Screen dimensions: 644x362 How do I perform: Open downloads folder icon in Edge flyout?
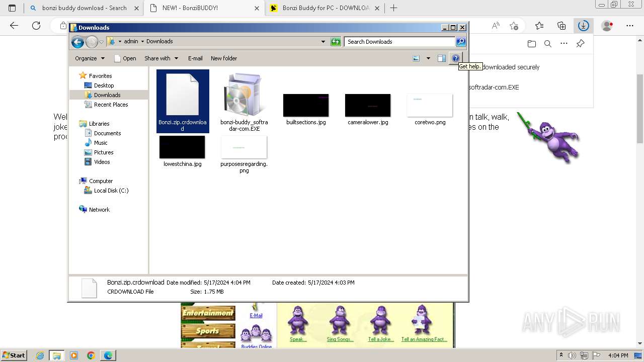532,44
